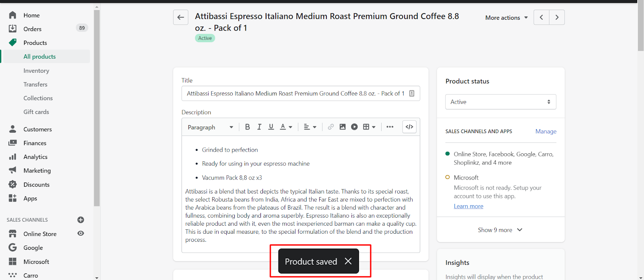Click 'Vacumm Pack 8,8 oz x3' bullet

(x=232, y=177)
